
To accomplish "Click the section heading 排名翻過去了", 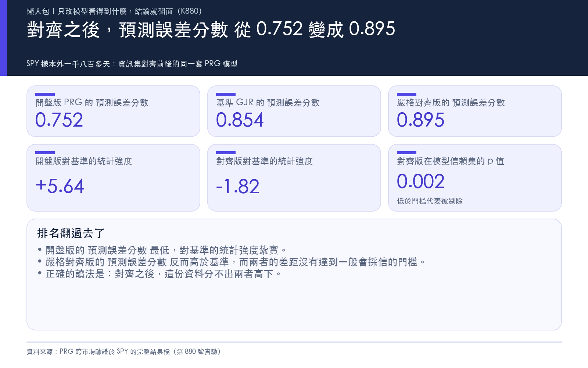I will (71, 233).
